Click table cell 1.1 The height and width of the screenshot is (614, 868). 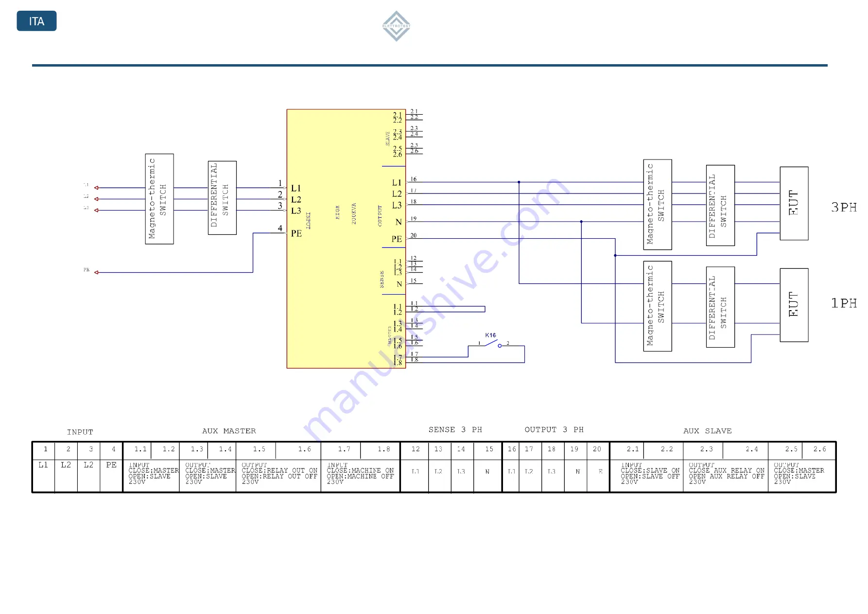[x=137, y=450]
